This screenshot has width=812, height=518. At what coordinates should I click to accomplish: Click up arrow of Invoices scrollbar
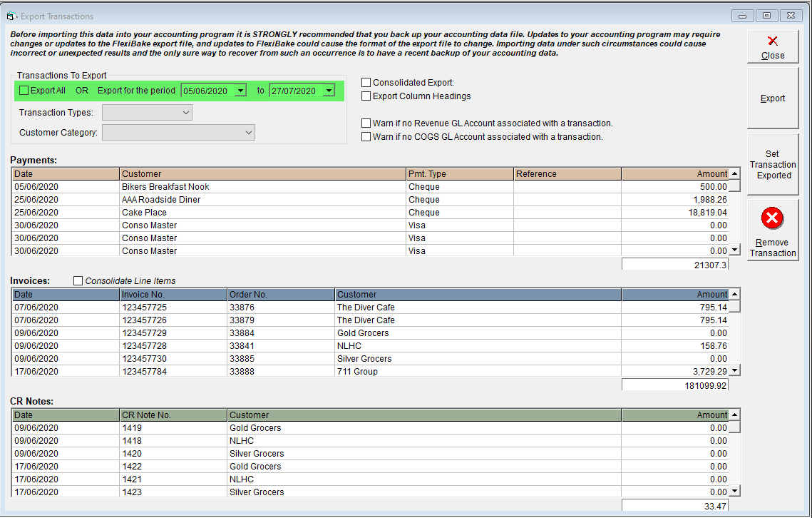point(734,295)
